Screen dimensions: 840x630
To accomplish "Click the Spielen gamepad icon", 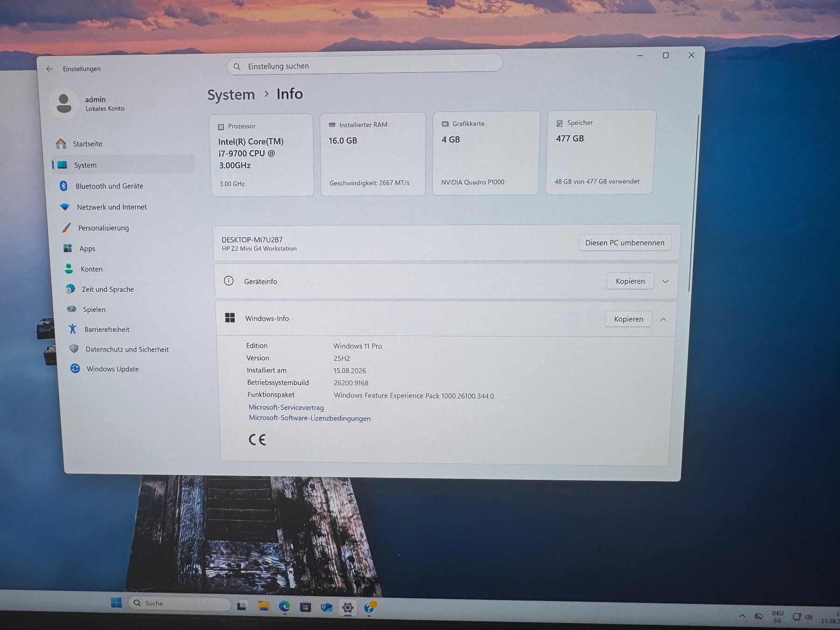I will coord(71,309).
